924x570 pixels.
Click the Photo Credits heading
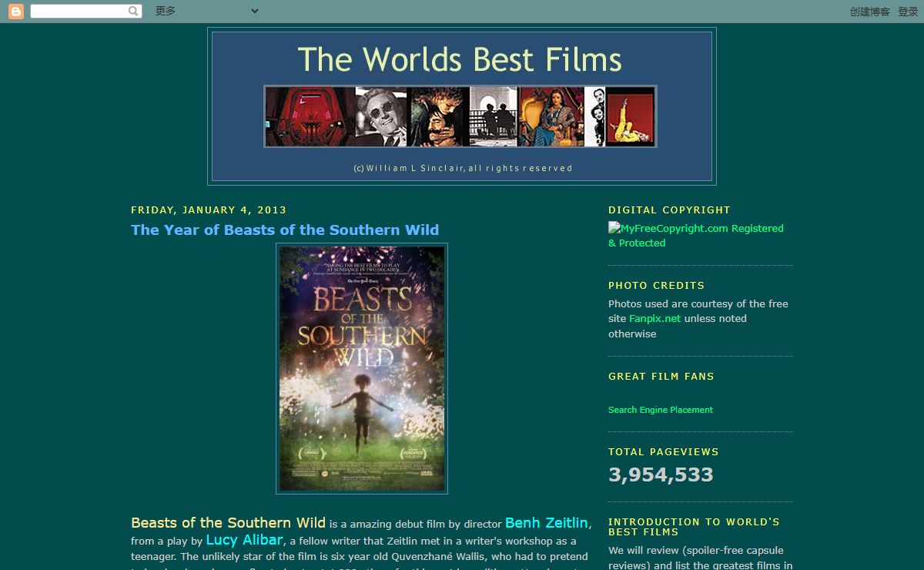pyautogui.click(x=656, y=285)
